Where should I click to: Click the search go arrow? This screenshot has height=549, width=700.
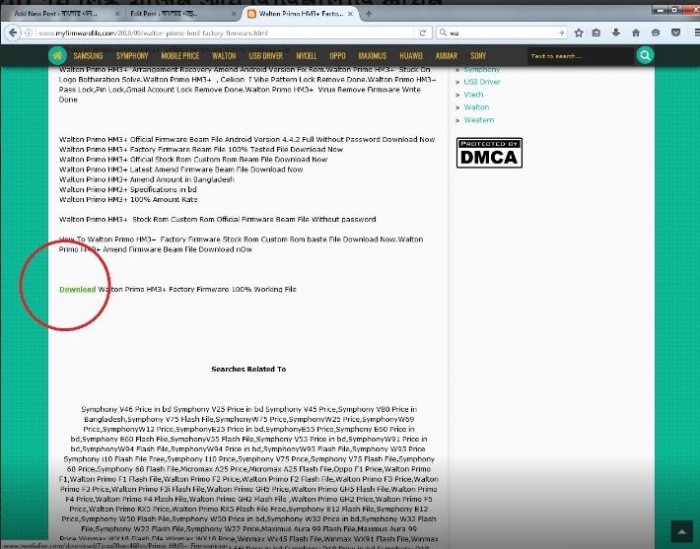(561, 33)
